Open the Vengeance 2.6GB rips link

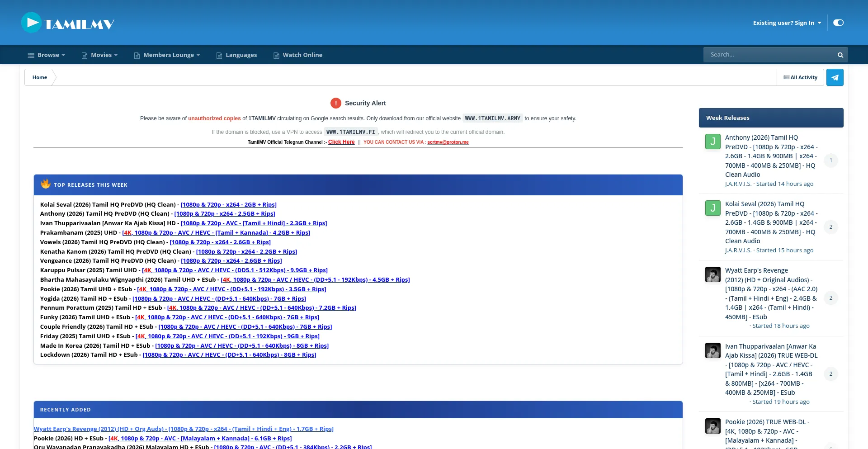pyautogui.click(x=231, y=261)
